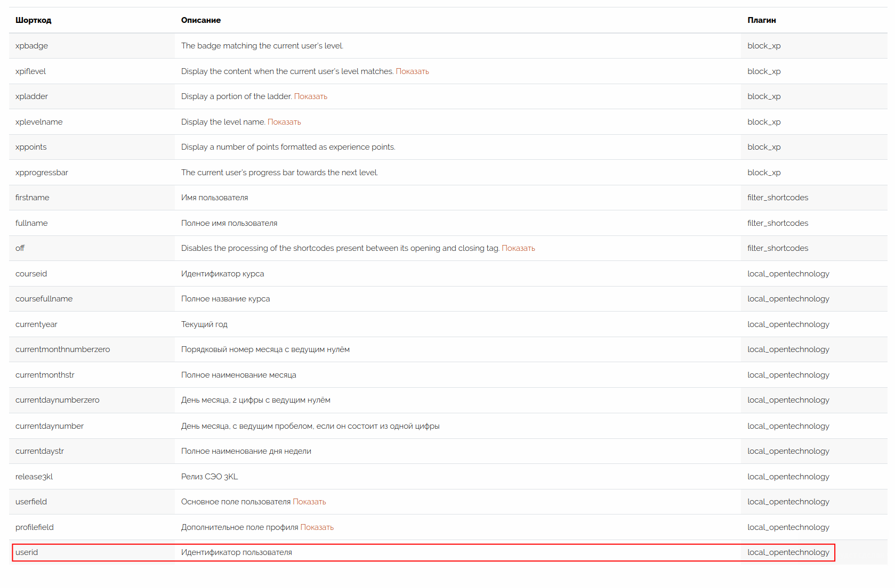Click Показать next to the off shortcode description

click(x=518, y=248)
